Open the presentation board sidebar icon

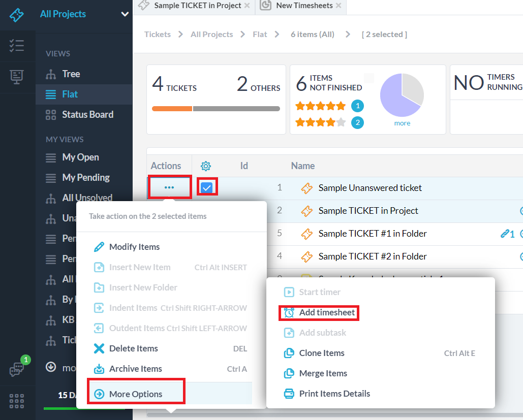coord(17,77)
